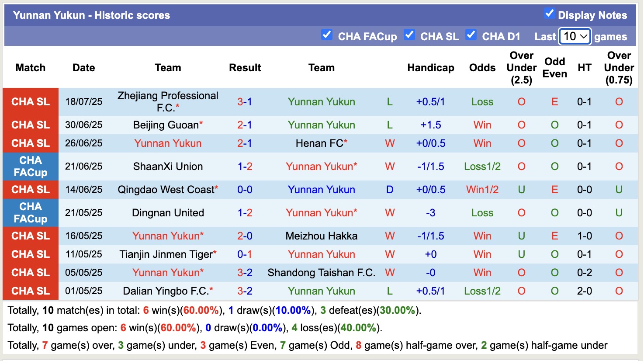This screenshot has height=361, width=644.
Task: Click the ShaanXi Union team name
Action: coord(168,166)
